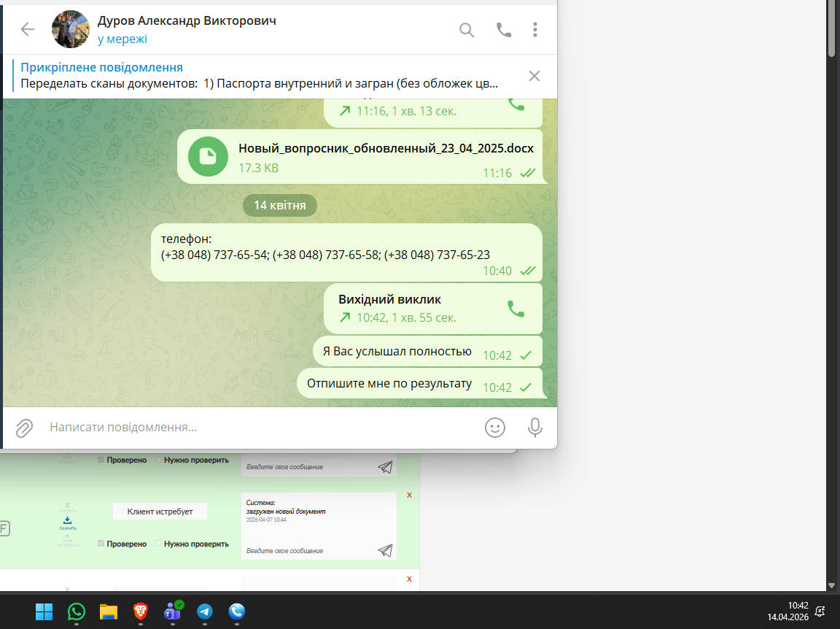Open the file name Новый_вопросник_обновленный_23_04_2025.docx
Image resolution: width=840 pixels, height=629 pixels.
[386, 149]
